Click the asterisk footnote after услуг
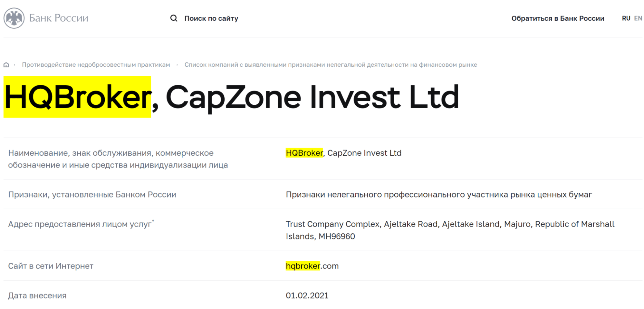 point(153,221)
